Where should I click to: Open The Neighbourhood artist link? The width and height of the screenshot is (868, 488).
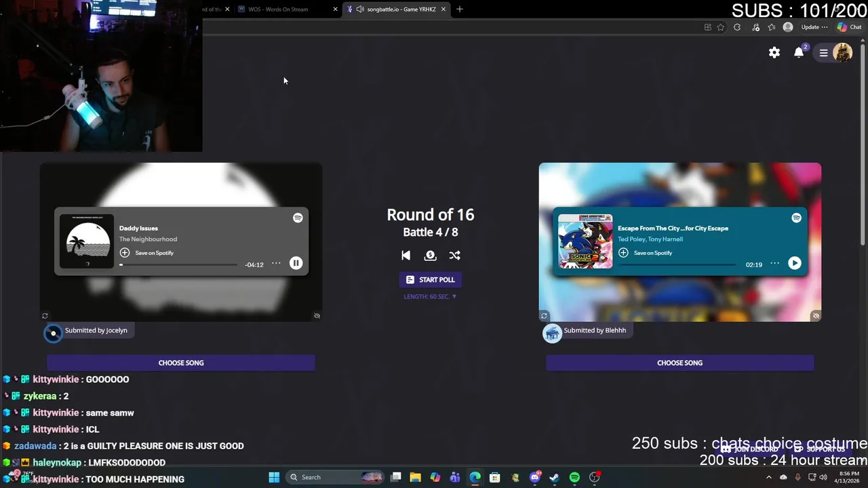148,239
